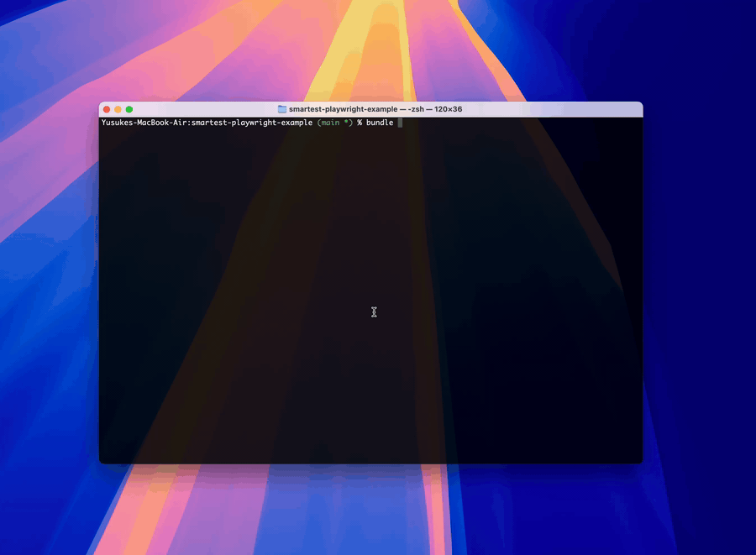Click the dash separator in the window title
Image resolution: width=756 pixels, height=555 pixels.
coord(402,108)
